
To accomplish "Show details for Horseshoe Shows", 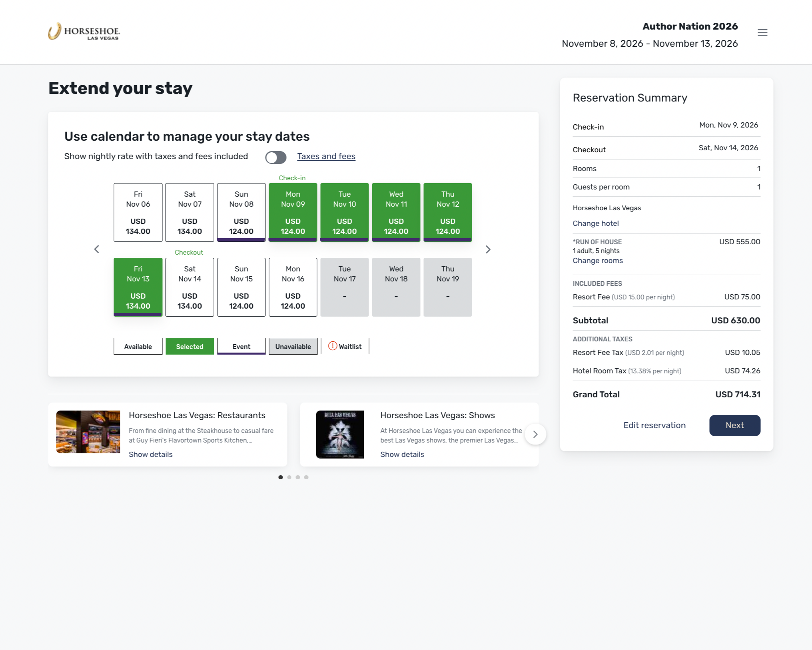I will point(402,455).
